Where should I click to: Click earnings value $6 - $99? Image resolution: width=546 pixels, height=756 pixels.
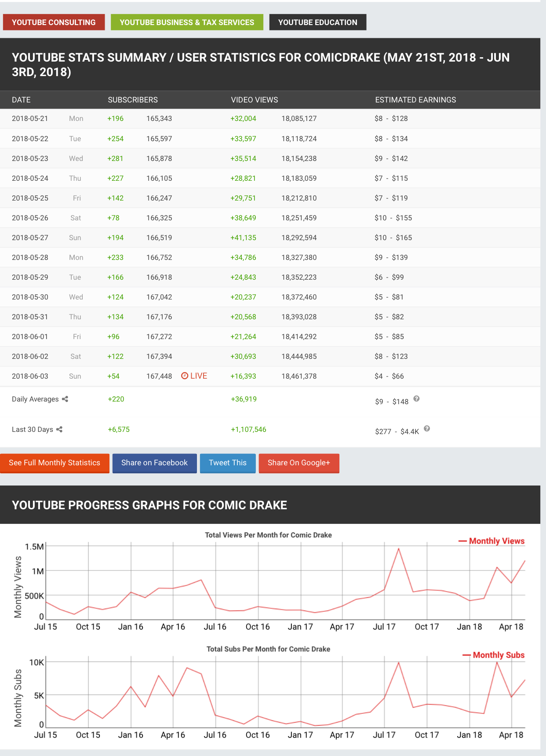point(389,277)
